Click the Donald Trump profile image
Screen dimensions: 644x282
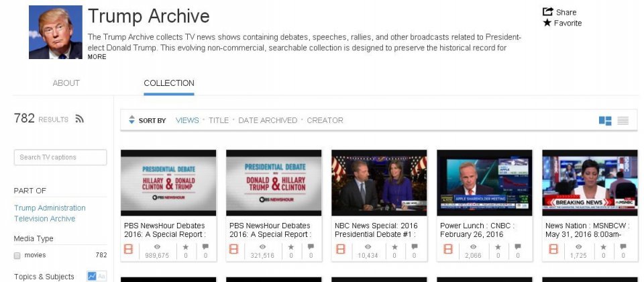pyautogui.click(x=56, y=32)
